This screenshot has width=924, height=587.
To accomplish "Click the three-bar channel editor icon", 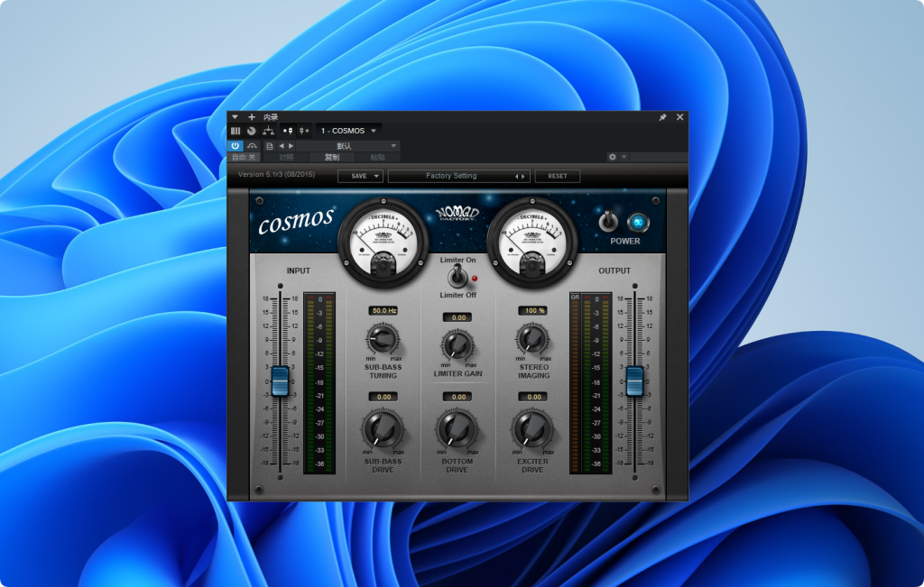I will tap(236, 131).
